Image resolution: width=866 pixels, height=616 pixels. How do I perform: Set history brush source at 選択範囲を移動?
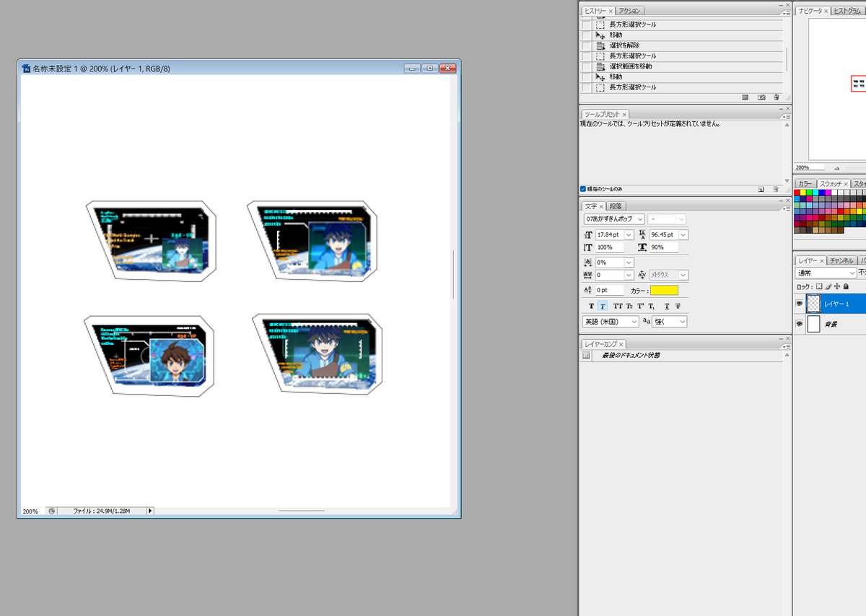[x=586, y=66]
